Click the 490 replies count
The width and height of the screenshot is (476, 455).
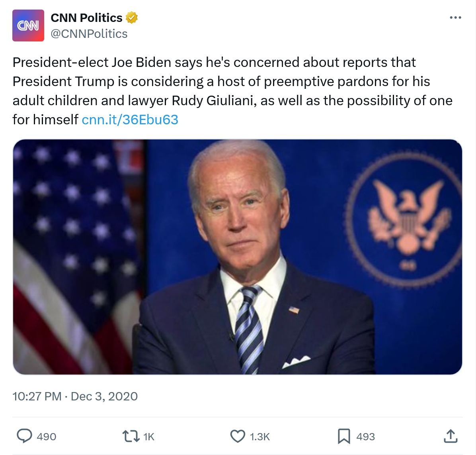click(x=47, y=437)
